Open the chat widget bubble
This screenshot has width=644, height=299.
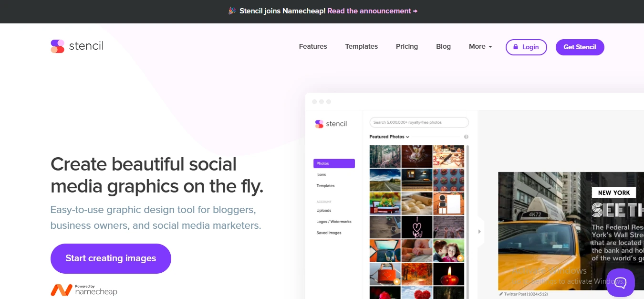tap(621, 283)
